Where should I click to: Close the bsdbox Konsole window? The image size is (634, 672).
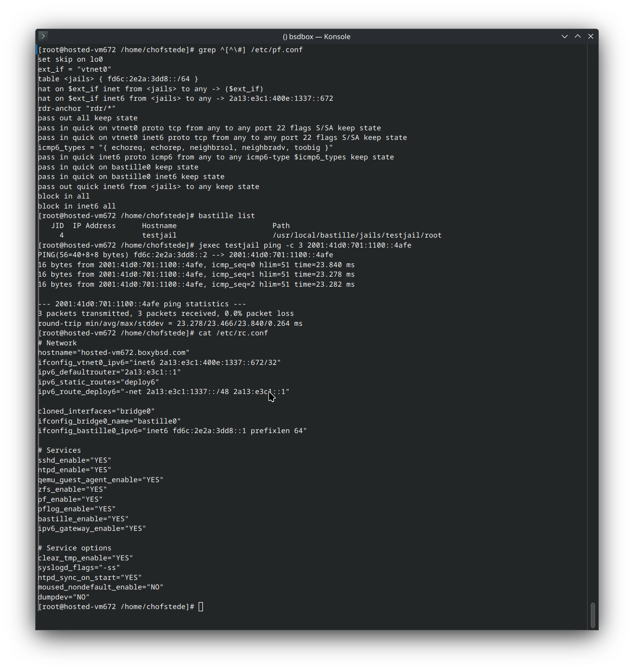(591, 36)
